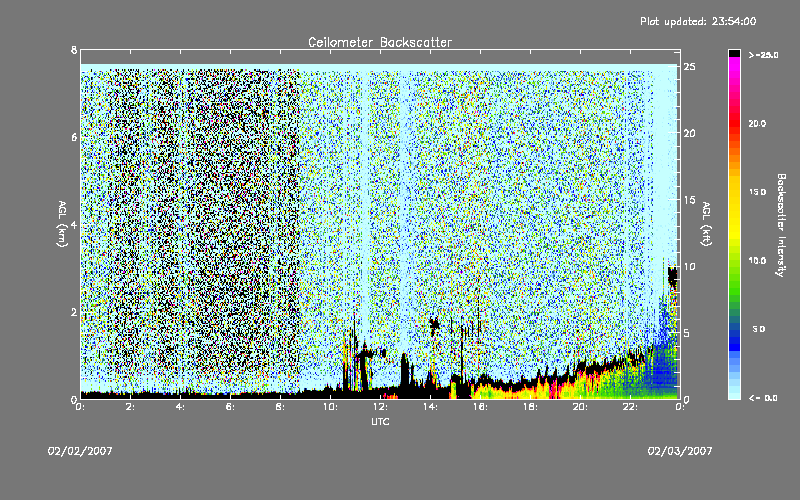The image size is (800, 500).
Task: Select the 8 km tick on left axis
Action: tap(74, 50)
